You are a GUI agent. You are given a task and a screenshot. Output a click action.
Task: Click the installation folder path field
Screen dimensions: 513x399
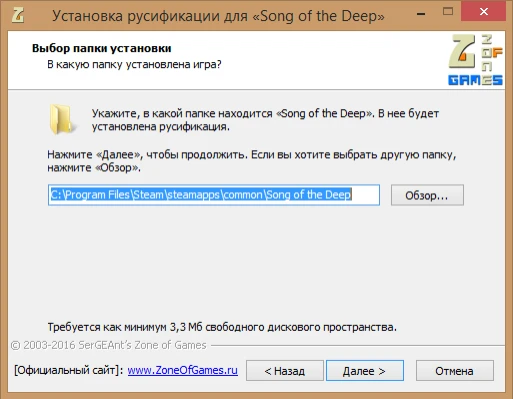click(214, 195)
